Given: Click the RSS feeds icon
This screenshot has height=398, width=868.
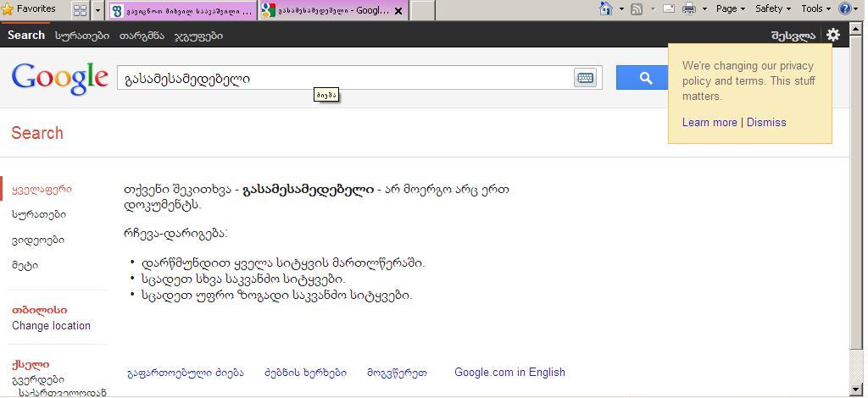Looking at the screenshot, I should pyautogui.click(x=637, y=8).
